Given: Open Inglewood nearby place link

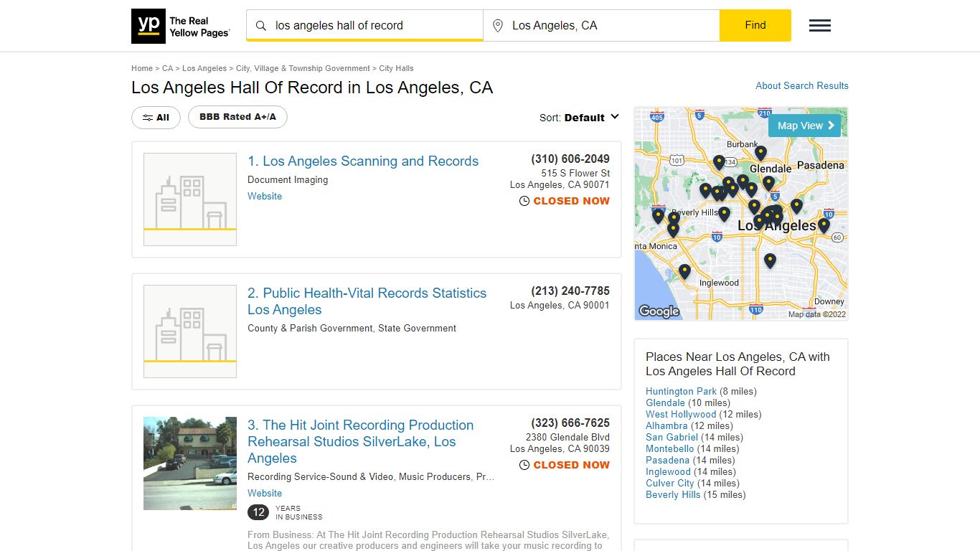Looking at the screenshot, I should click(x=668, y=471).
